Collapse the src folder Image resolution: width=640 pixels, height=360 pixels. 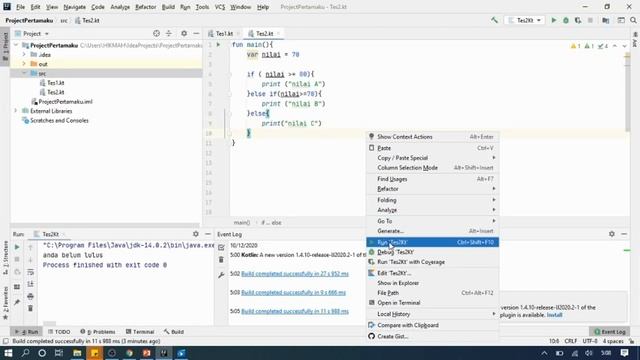click(24, 73)
